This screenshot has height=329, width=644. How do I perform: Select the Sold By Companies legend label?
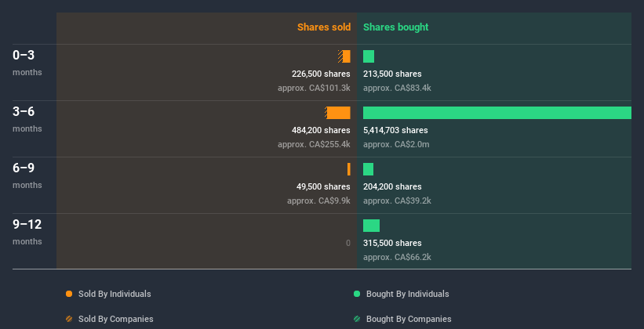point(116,319)
